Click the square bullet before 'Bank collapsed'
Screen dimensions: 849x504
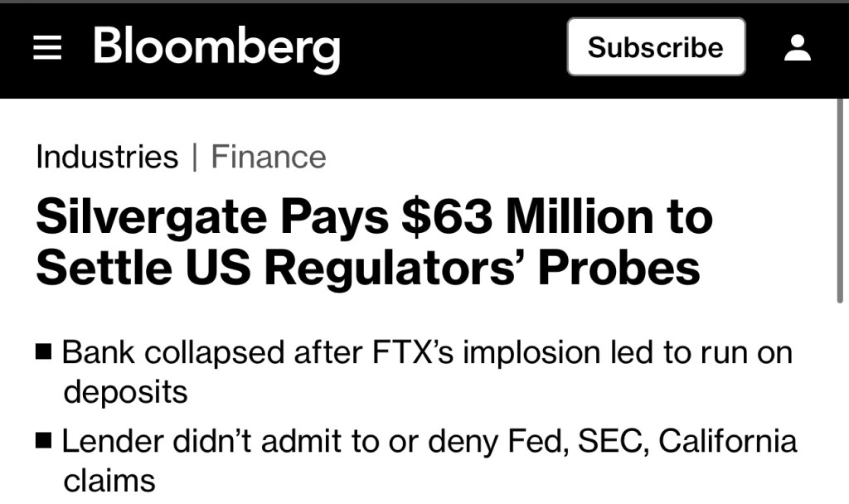coord(44,352)
